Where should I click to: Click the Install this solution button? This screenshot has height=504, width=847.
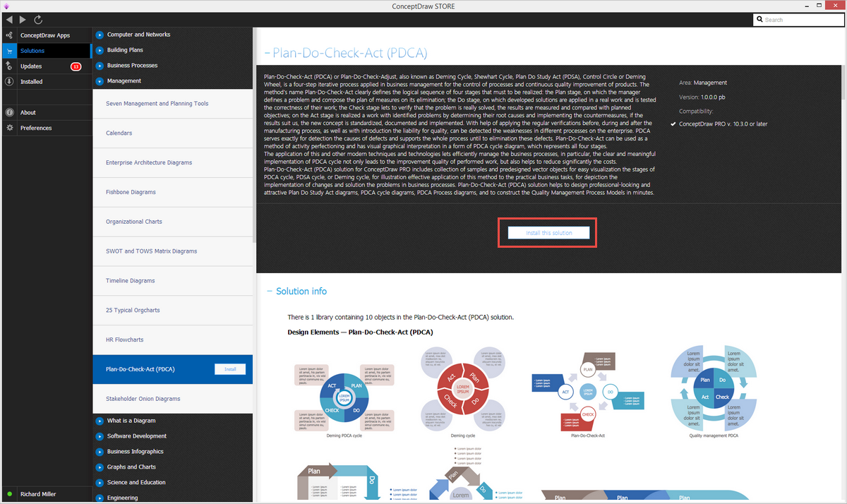pyautogui.click(x=548, y=233)
